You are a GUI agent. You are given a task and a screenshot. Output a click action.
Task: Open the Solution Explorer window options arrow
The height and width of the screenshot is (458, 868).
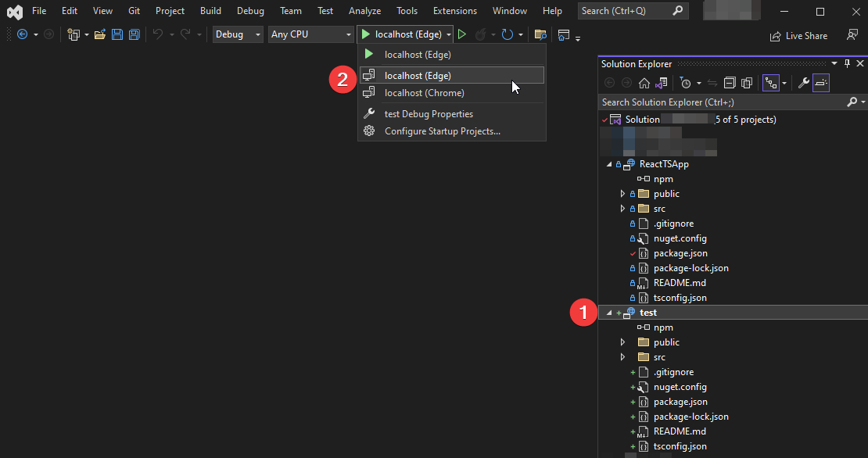(834, 63)
